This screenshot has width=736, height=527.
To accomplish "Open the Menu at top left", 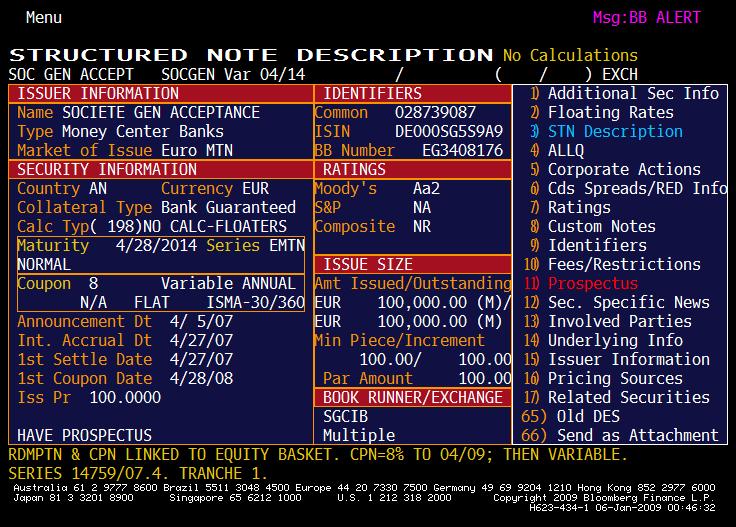I will point(44,18).
